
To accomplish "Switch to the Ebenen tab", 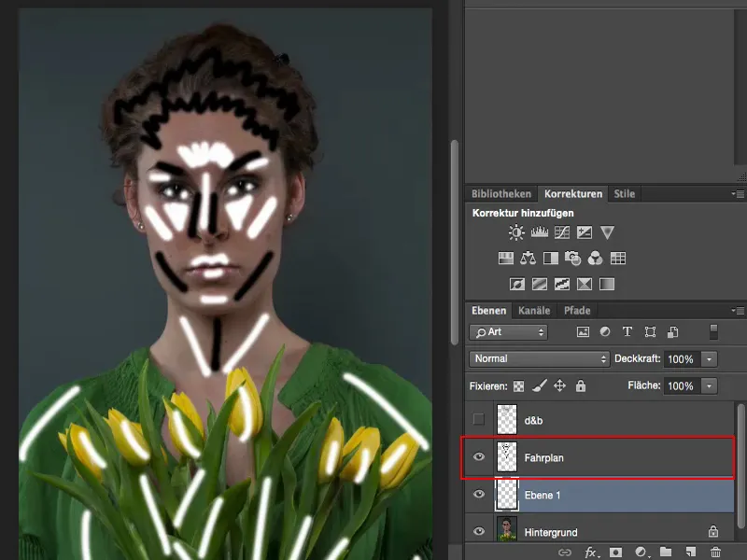I will (x=488, y=311).
